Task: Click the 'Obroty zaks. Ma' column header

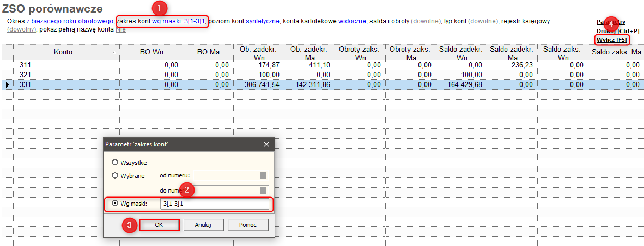Action: (x=411, y=52)
